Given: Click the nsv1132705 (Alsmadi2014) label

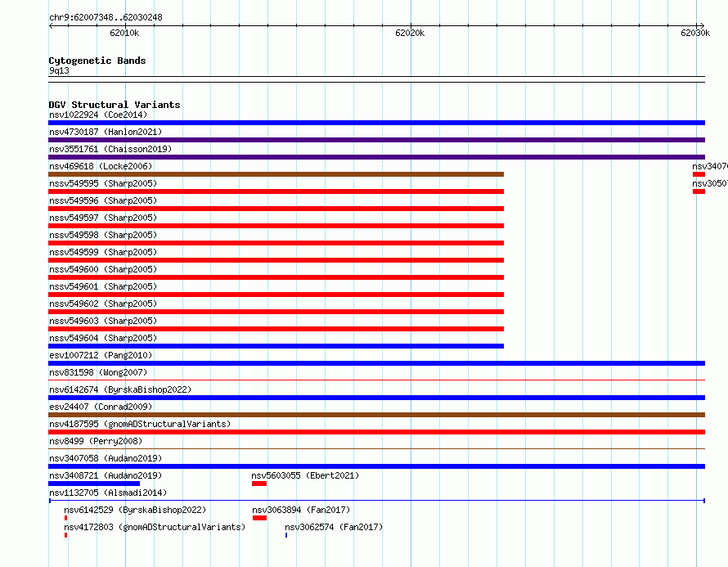Looking at the screenshot, I should [108, 493].
